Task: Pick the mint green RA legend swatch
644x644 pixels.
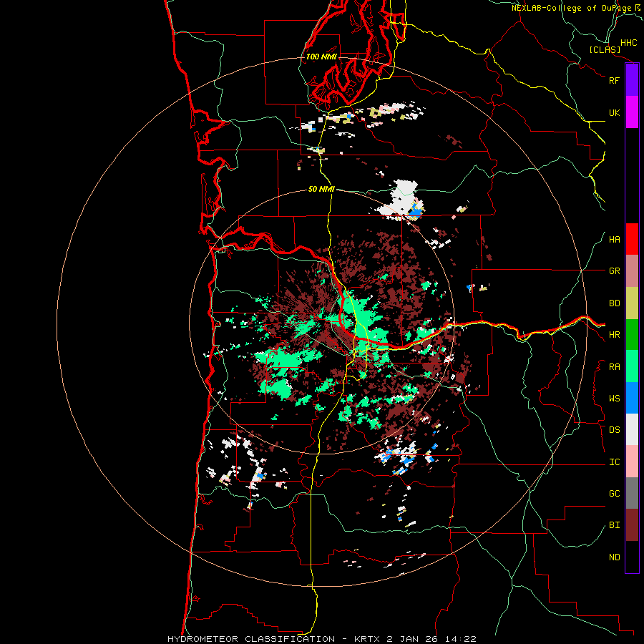Action: (x=632, y=366)
